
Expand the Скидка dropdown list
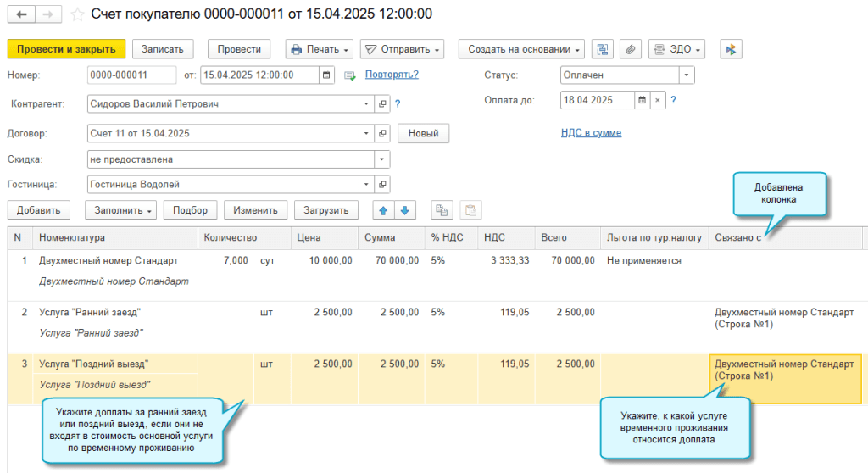(382, 159)
